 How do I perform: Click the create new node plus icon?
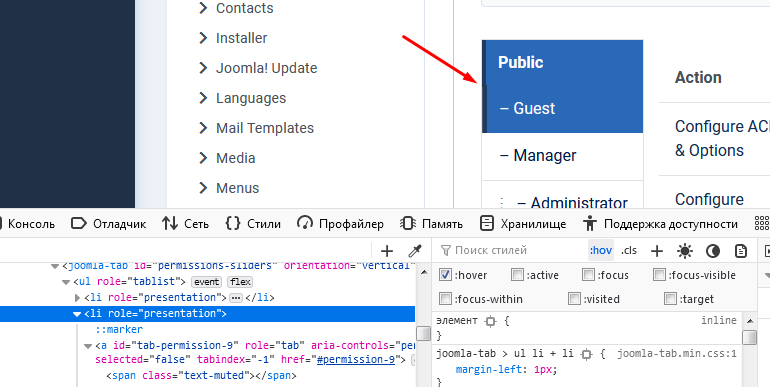[387, 251]
